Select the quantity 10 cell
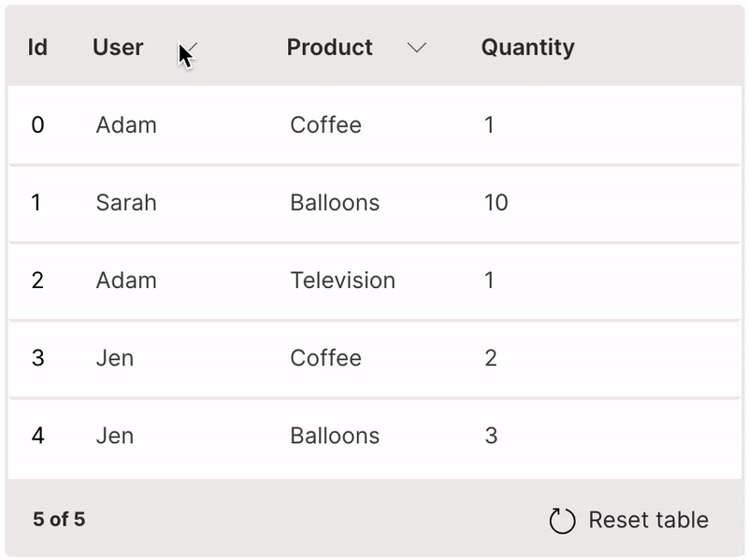 click(496, 203)
